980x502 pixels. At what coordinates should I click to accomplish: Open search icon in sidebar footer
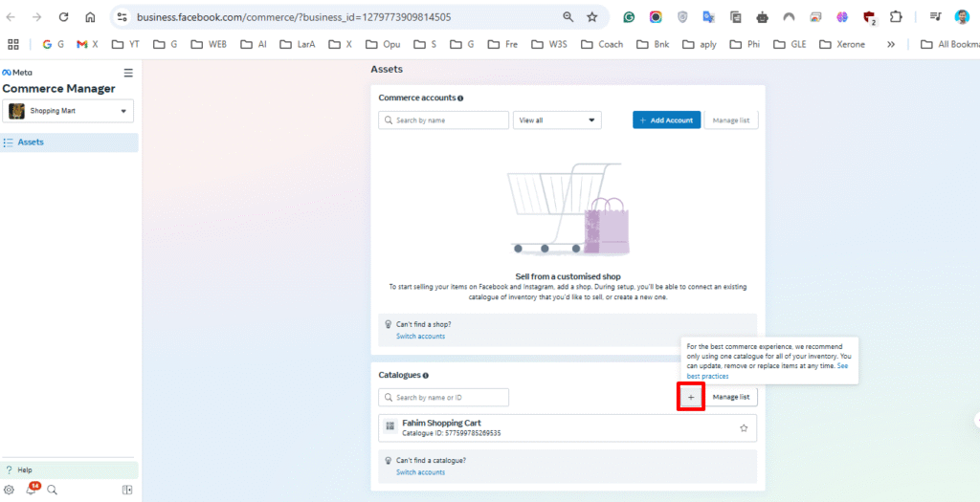52,491
